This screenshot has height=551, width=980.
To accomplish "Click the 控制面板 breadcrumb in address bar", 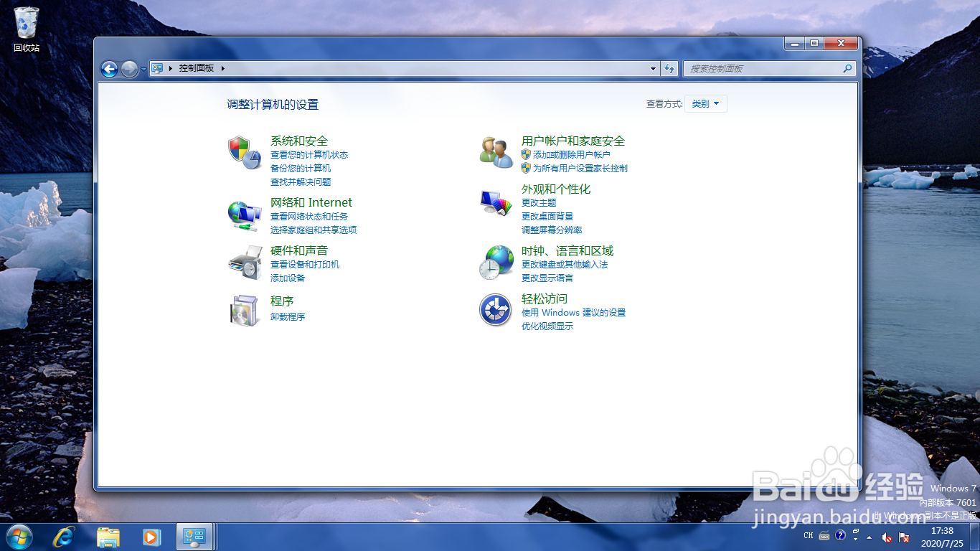I will [x=197, y=68].
